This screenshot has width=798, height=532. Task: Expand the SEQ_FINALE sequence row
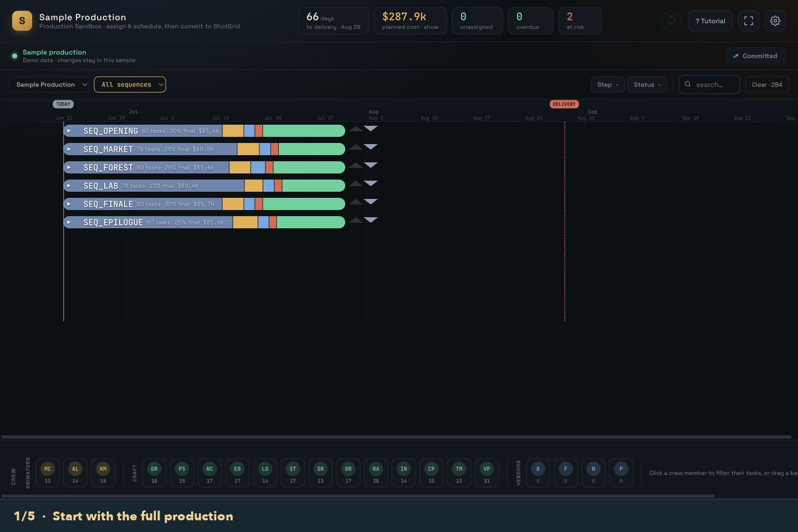[x=69, y=204]
